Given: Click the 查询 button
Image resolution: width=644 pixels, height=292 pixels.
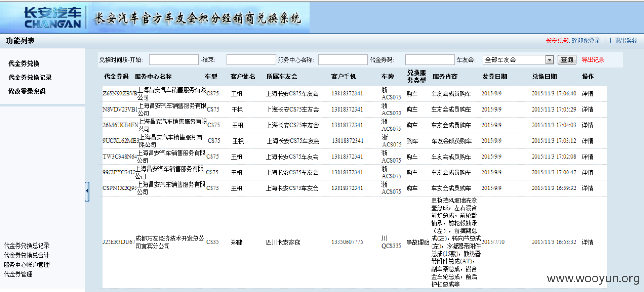Looking at the screenshot, I should 567,60.
